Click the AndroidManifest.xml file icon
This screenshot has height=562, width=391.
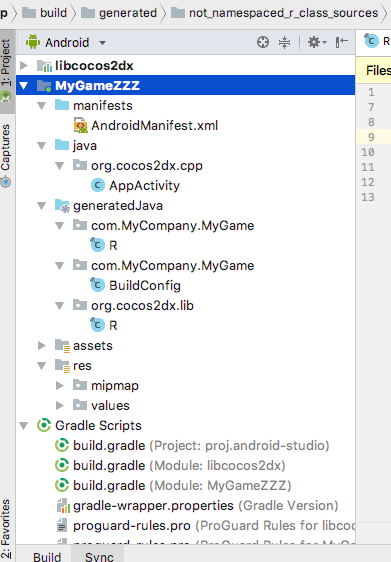point(81,125)
